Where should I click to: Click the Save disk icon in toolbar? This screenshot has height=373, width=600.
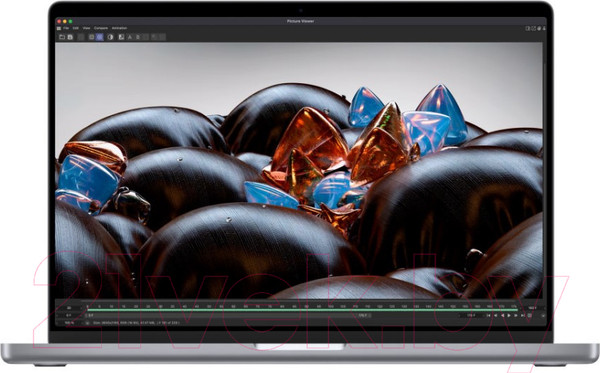(70, 37)
